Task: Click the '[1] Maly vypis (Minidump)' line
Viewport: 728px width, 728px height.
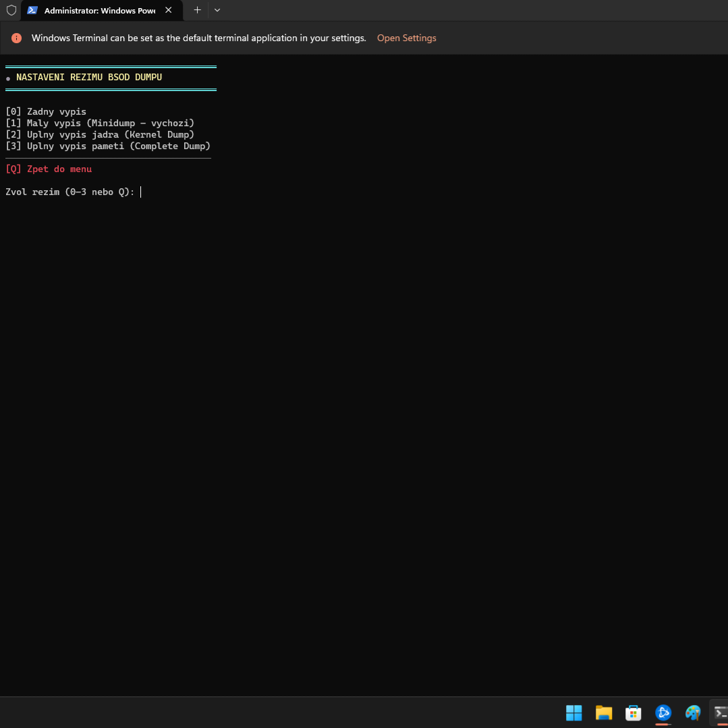Action: [100, 123]
